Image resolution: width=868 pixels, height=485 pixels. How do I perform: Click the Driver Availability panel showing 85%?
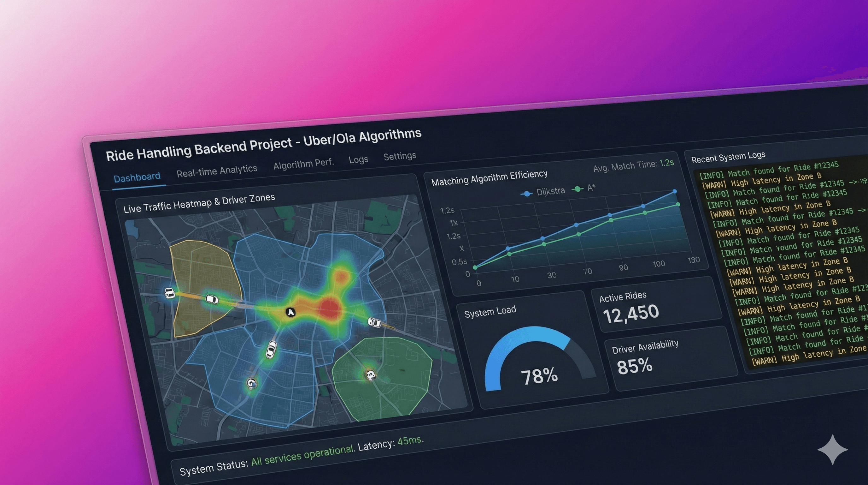(635, 365)
